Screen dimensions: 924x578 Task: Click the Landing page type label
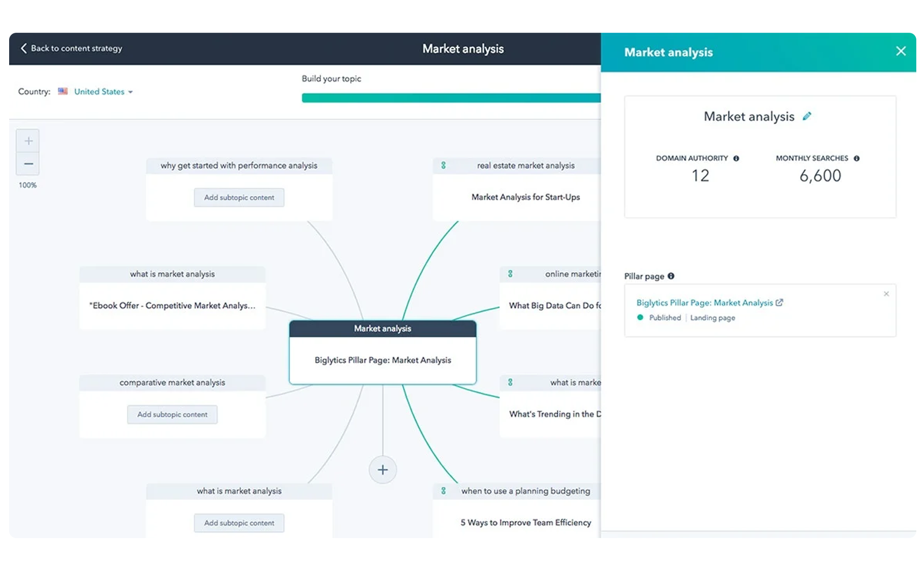click(x=713, y=317)
